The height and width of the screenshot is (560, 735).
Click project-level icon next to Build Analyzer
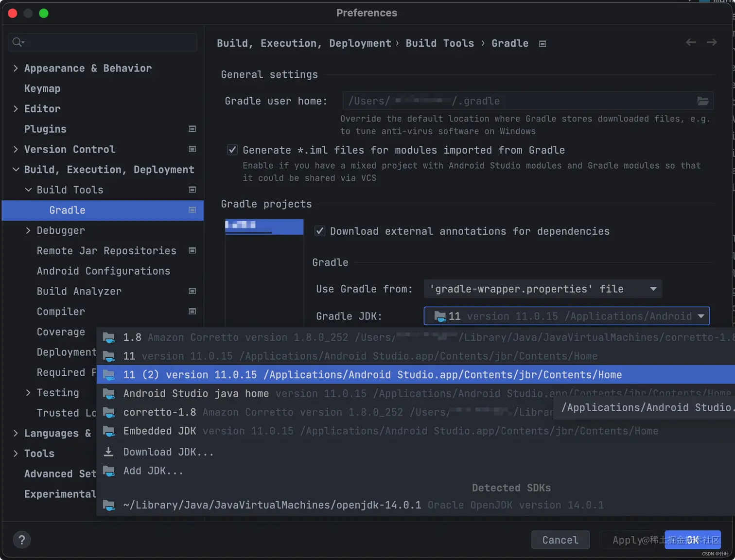click(x=192, y=291)
